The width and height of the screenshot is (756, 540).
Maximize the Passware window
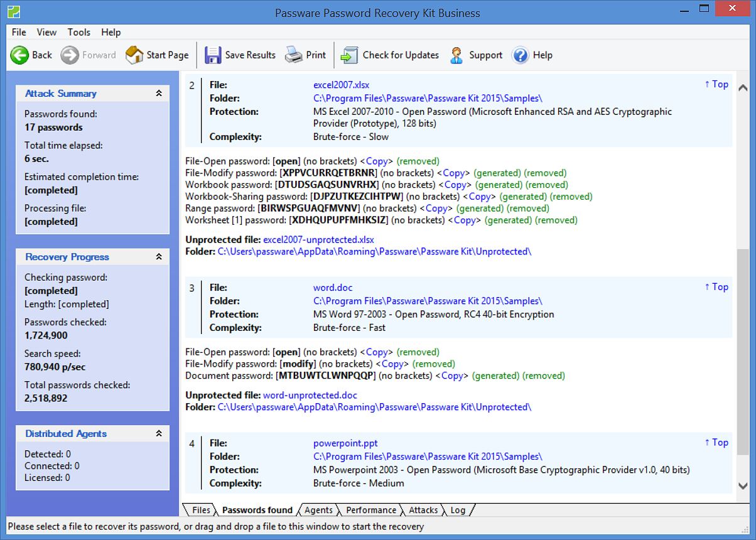pos(705,9)
